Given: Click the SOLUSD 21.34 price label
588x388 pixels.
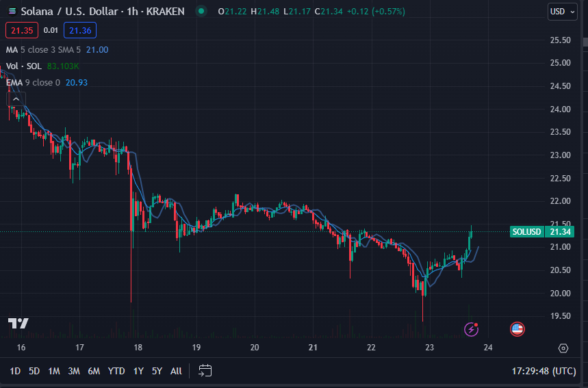Looking at the screenshot, I should (542, 232).
